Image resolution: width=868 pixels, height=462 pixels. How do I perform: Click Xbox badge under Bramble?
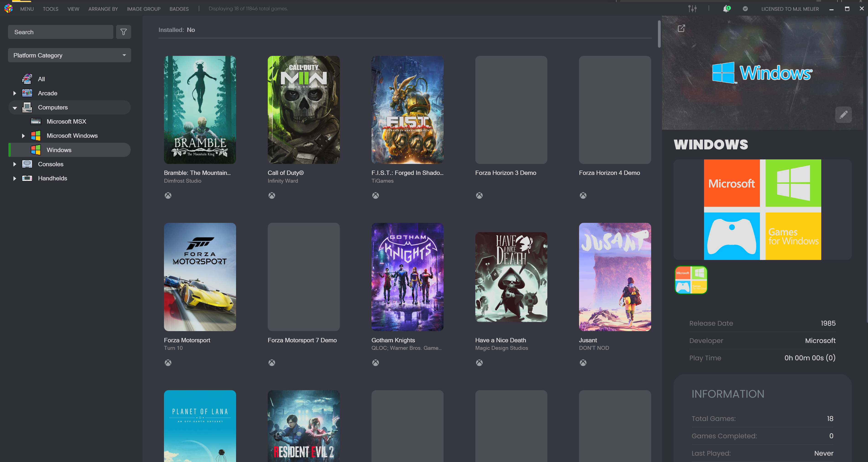coord(168,195)
